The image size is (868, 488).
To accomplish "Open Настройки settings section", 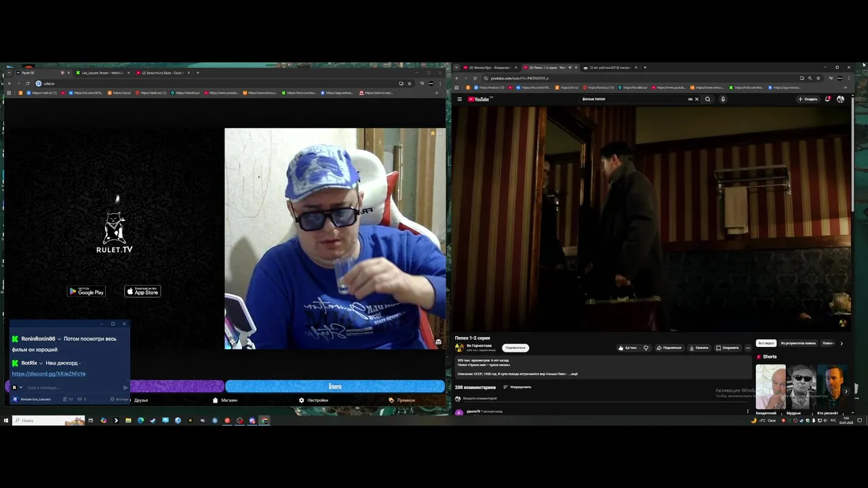I will click(313, 400).
